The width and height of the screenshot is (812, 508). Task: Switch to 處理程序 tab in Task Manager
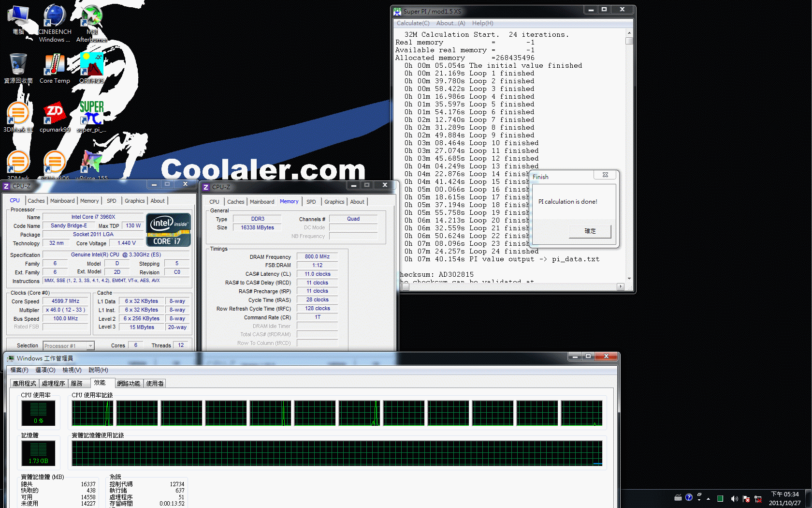click(53, 383)
